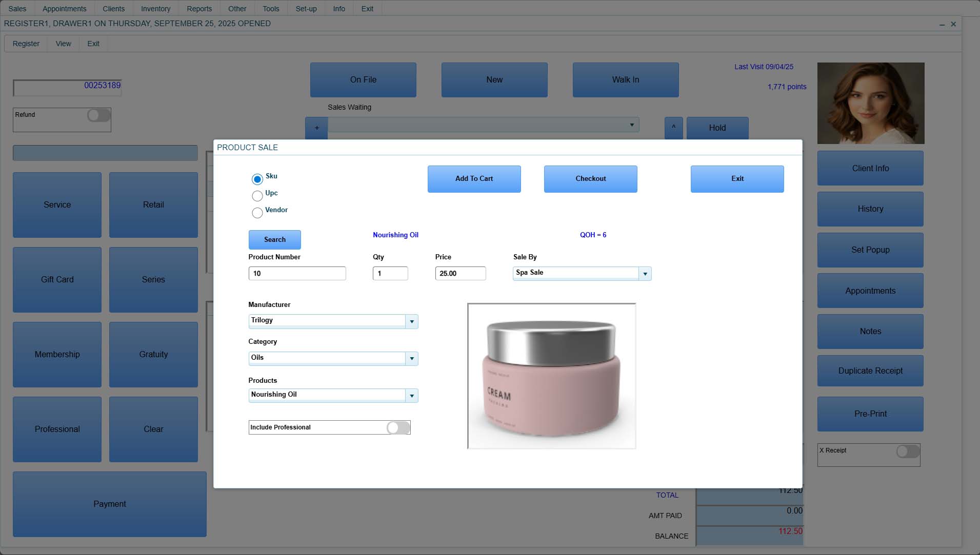The image size is (980, 555).
Task: Choose the Sku radio option
Action: click(257, 179)
